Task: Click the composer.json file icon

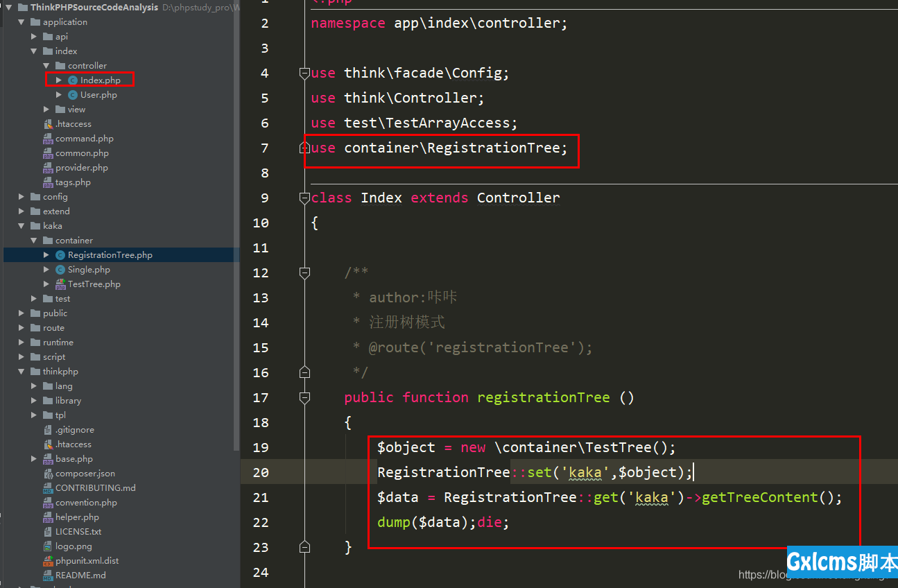Action: pos(48,474)
